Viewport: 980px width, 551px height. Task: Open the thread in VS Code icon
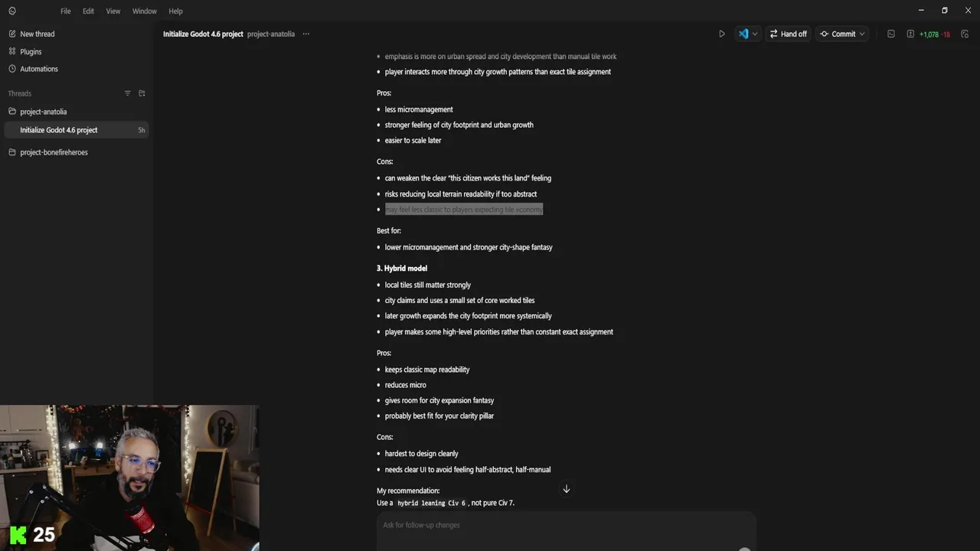pos(743,34)
